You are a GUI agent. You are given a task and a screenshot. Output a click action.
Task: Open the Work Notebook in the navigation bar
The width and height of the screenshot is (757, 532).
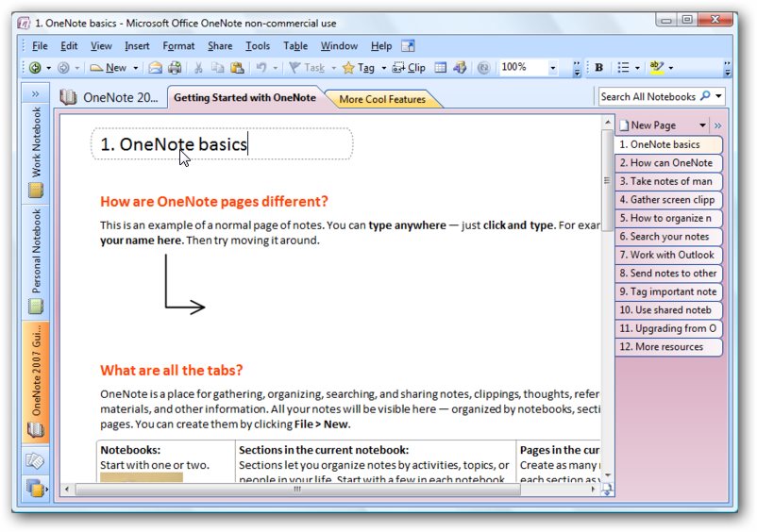[x=36, y=153]
